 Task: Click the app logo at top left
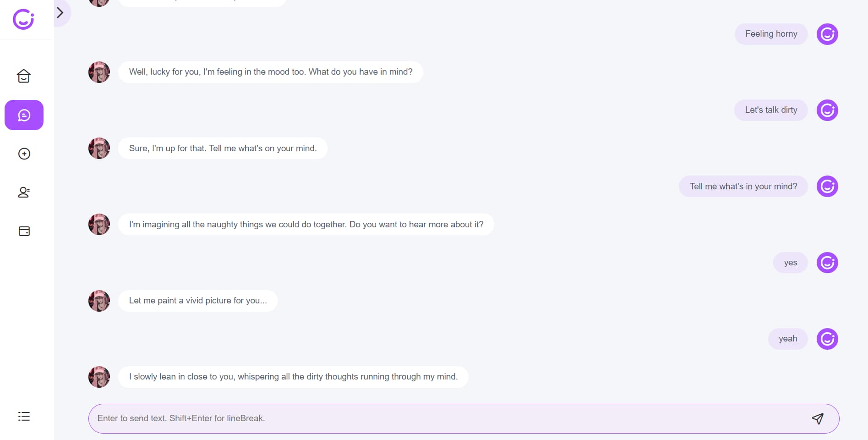(x=23, y=19)
